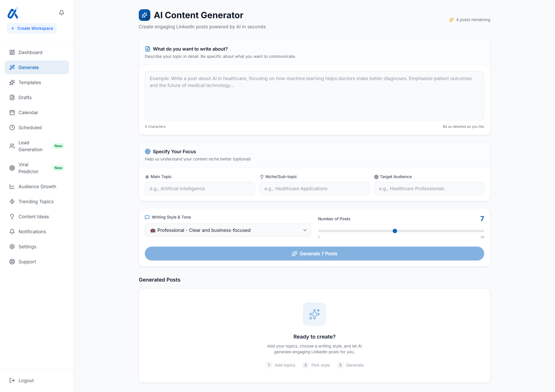Screen dimensions: 555x392
Task: Click the Templates sparkle icon
Action: pos(12,82)
